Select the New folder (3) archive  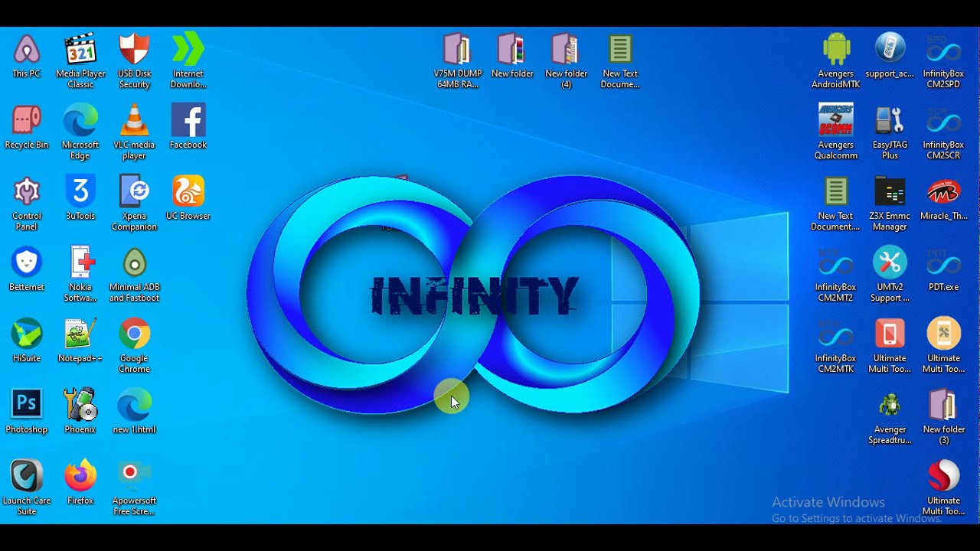coord(943,417)
